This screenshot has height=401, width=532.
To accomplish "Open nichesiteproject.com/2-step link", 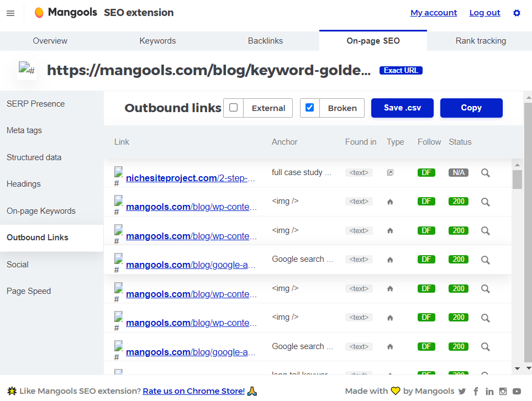I will point(191,178).
